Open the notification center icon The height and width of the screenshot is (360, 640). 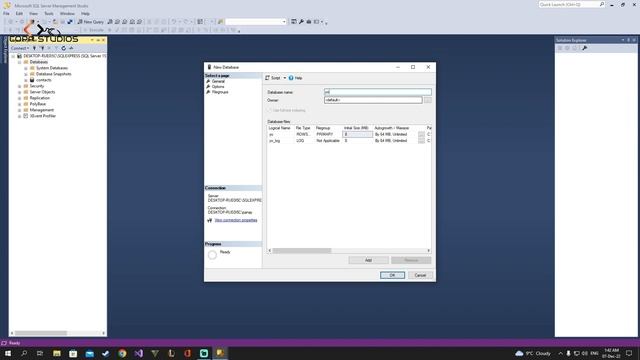click(x=629, y=353)
